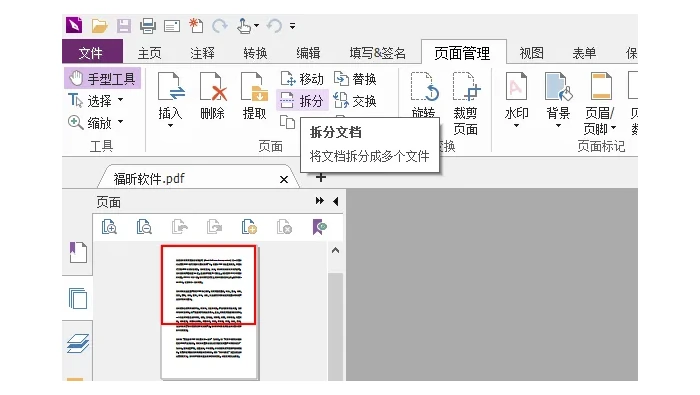
Task: Click the touch mode hand icon
Action: point(244,26)
